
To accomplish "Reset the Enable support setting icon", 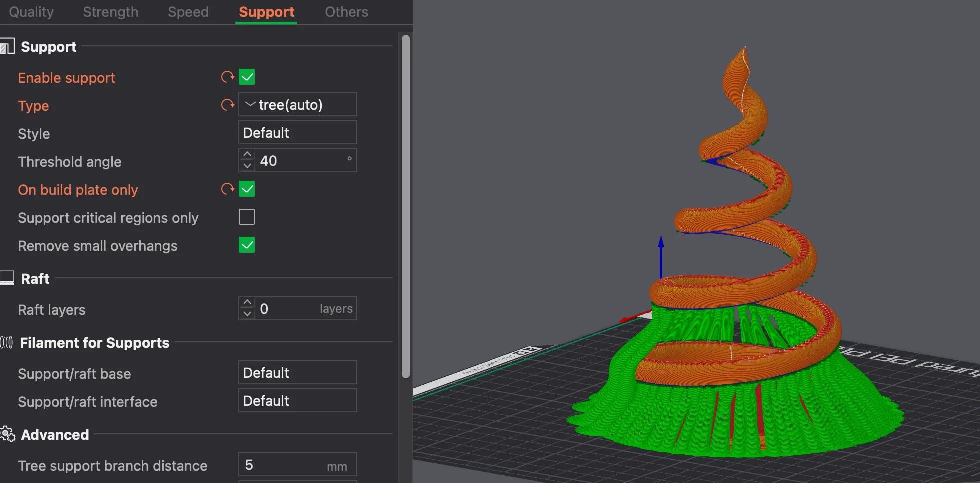I will click(x=228, y=77).
